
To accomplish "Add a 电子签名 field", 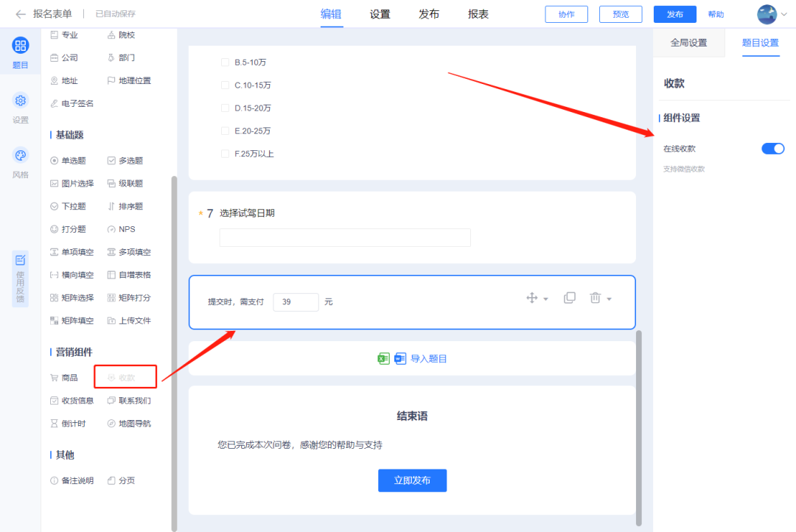I will (71, 103).
